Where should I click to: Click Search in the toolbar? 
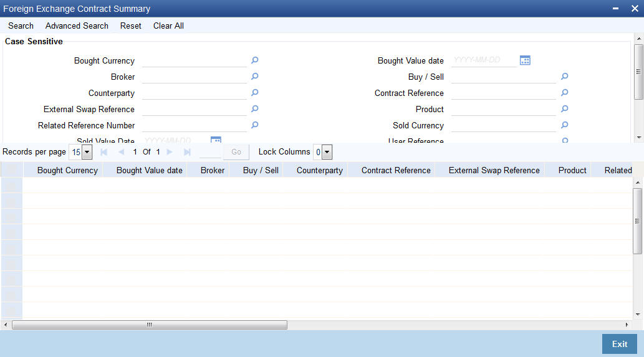point(21,26)
